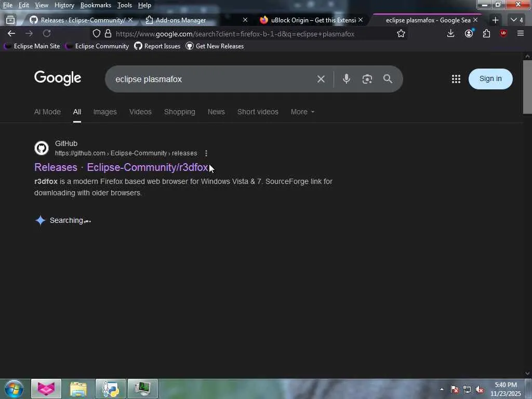Close the Add-ons Manager tab
The width and height of the screenshot is (532, 399).
245,20
